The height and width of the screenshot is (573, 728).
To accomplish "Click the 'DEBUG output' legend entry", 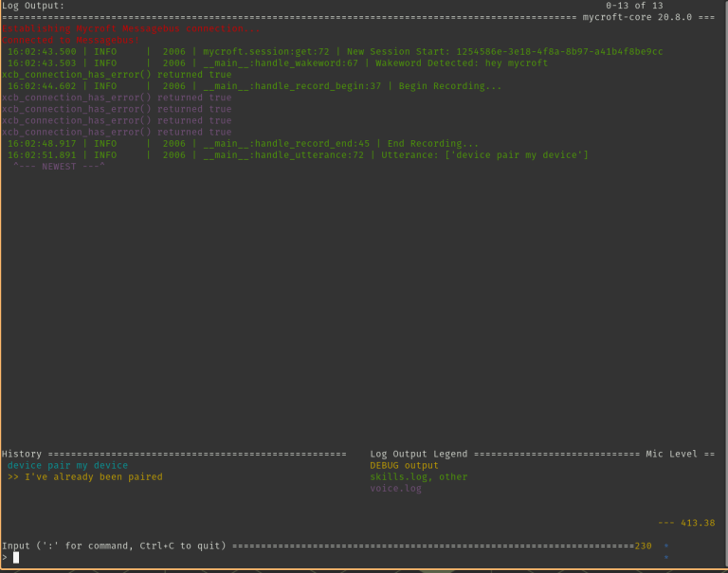I will (x=404, y=465).
